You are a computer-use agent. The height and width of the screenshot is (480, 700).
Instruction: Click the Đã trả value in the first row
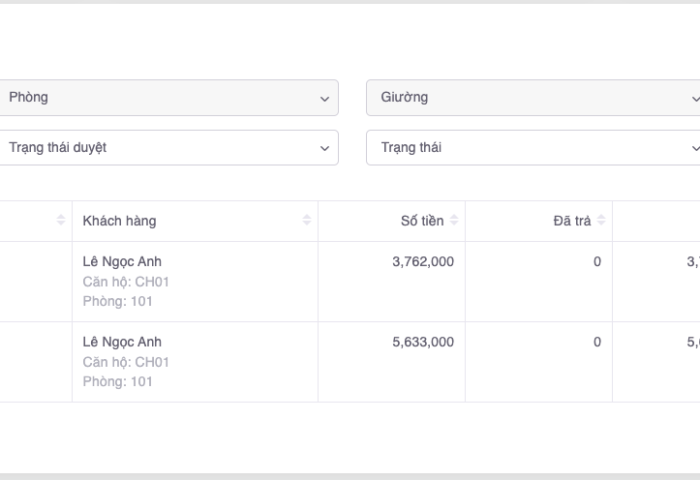click(x=597, y=261)
